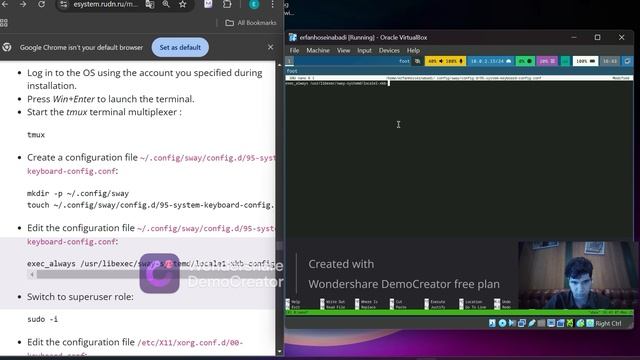
Task: Open the zoom magnifier in address bar
Action: pyautogui.click(x=166, y=4)
